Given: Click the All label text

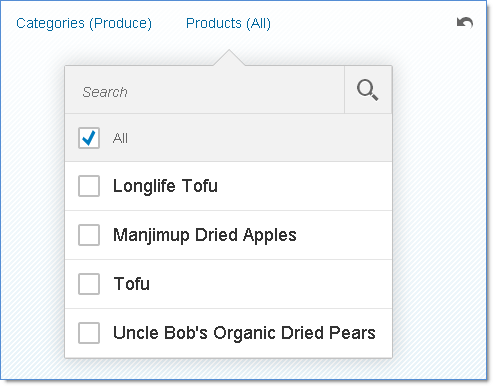Looking at the screenshot, I should 120,138.
